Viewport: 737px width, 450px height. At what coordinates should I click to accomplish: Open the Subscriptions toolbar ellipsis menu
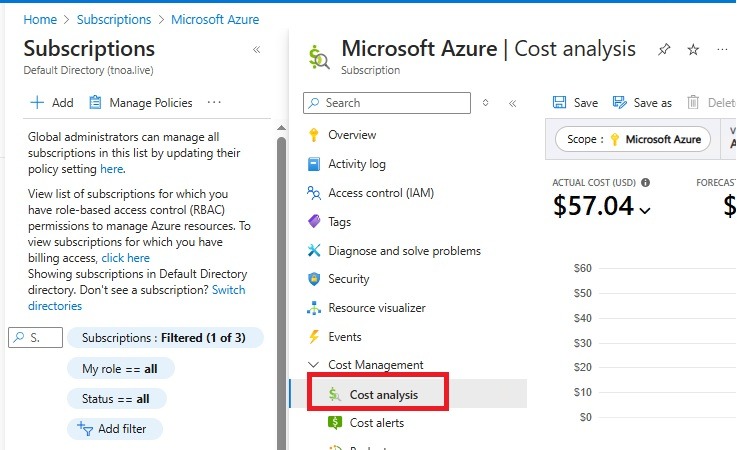coord(214,102)
